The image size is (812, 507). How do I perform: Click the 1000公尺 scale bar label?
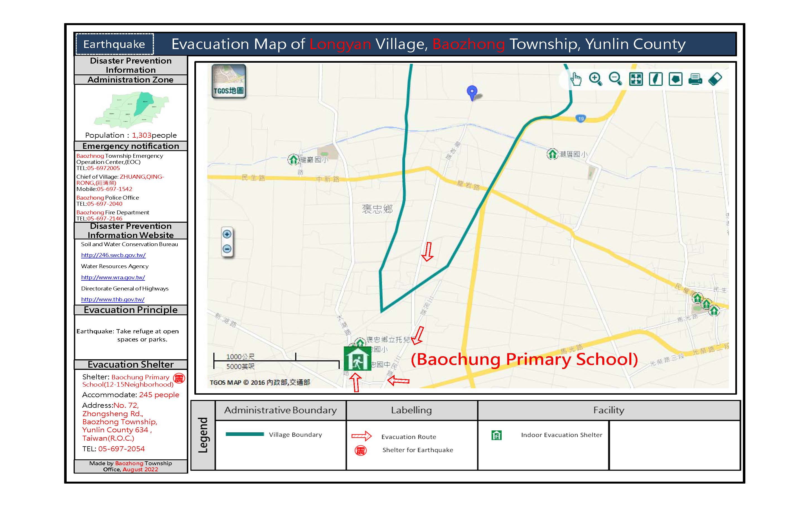240,357
